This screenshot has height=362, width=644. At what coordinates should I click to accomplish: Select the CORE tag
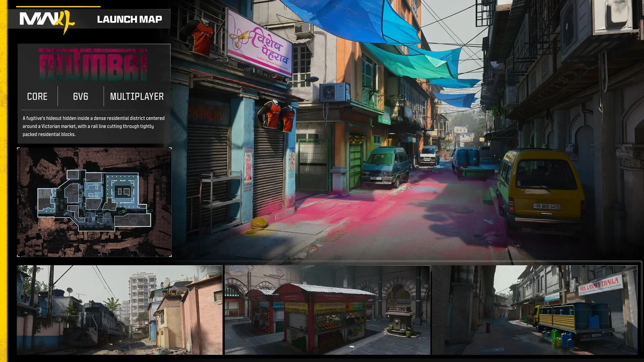coord(37,97)
